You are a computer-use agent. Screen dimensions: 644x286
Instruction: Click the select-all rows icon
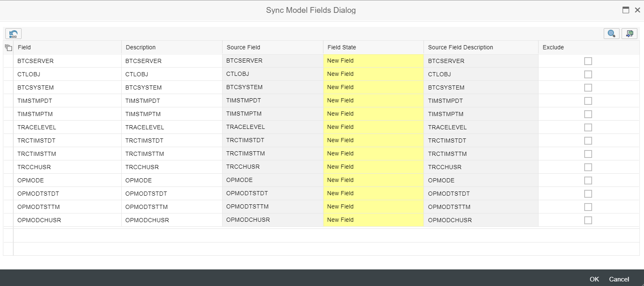click(x=8, y=48)
